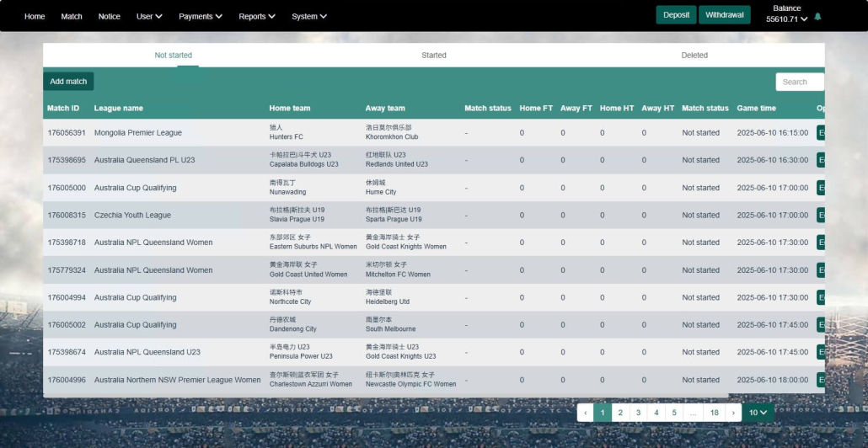The image size is (868, 448).
Task: Go to next page arrow in pagination
Action: tap(733, 413)
